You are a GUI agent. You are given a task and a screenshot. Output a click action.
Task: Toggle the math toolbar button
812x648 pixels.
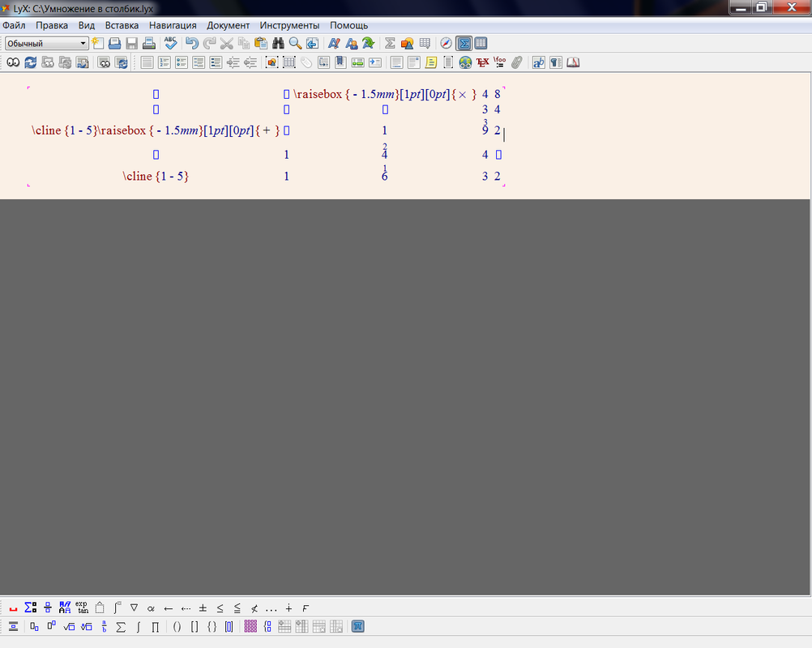[464, 44]
